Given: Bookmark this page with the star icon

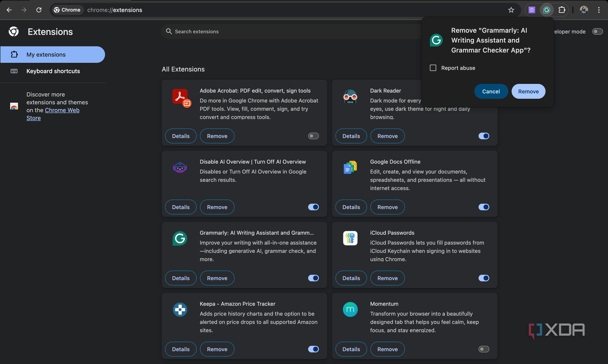Looking at the screenshot, I should pos(511,10).
